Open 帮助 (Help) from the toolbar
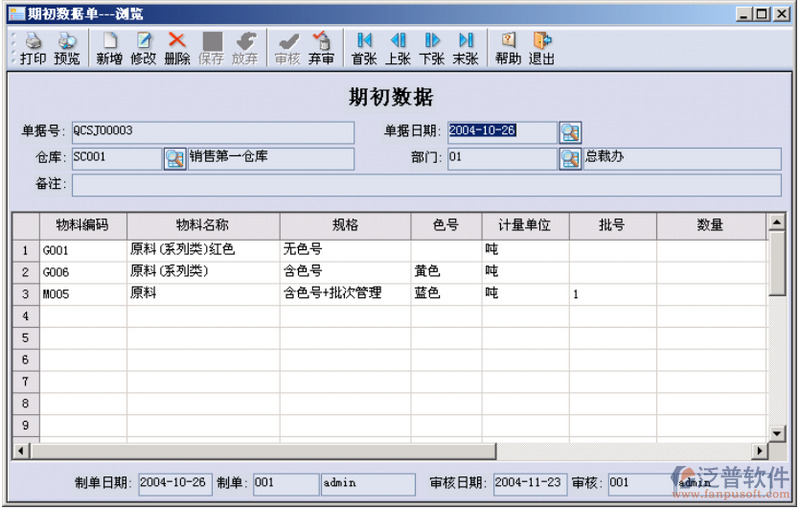The width and height of the screenshot is (800, 510). tap(508, 48)
